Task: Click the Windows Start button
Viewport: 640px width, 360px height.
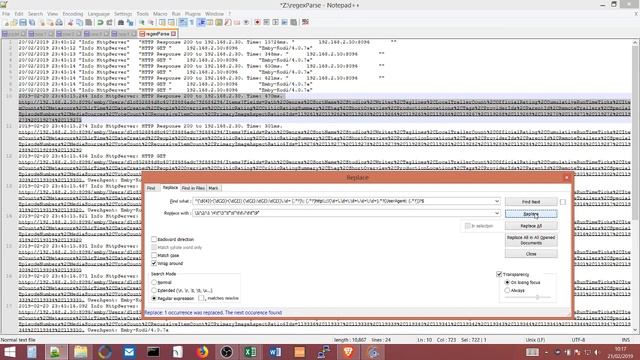Action: [10, 352]
